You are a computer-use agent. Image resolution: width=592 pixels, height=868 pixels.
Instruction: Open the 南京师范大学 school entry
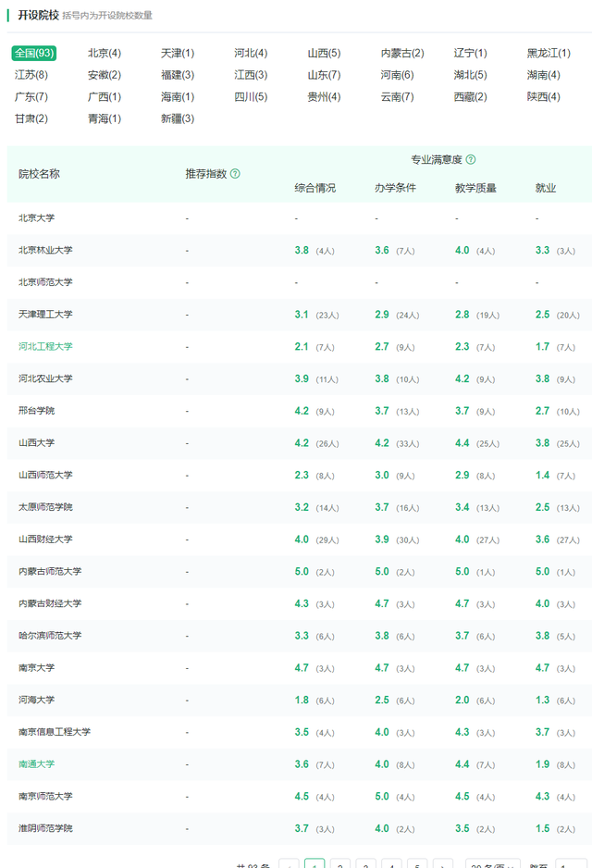[45, 796]
